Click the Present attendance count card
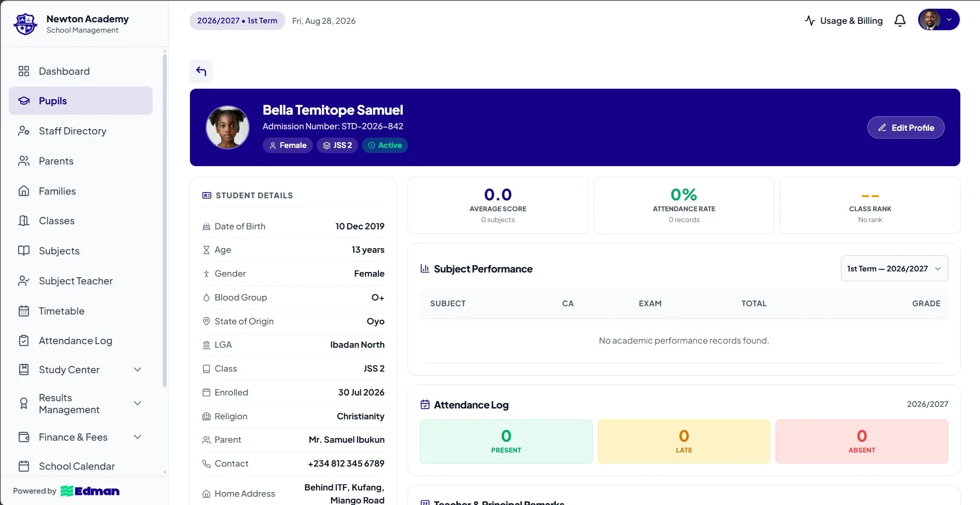This screenshot has height=505, width=980. [506, 441]
